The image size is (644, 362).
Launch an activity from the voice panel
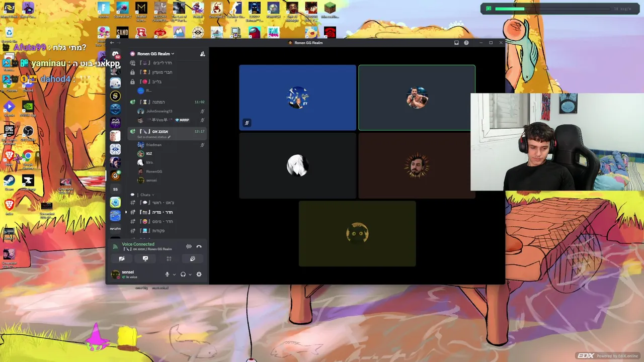pyautogui.click(x=169, y=258)
